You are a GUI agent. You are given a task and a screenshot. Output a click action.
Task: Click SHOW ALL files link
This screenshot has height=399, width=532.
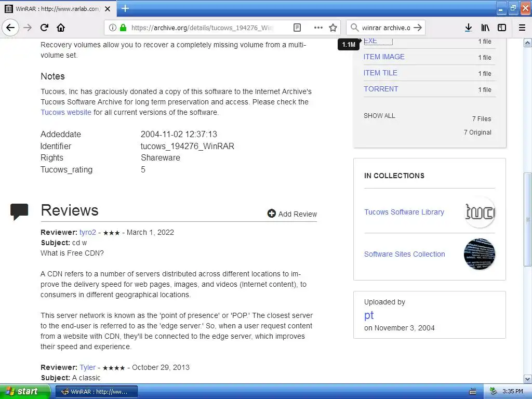(379, 116)
